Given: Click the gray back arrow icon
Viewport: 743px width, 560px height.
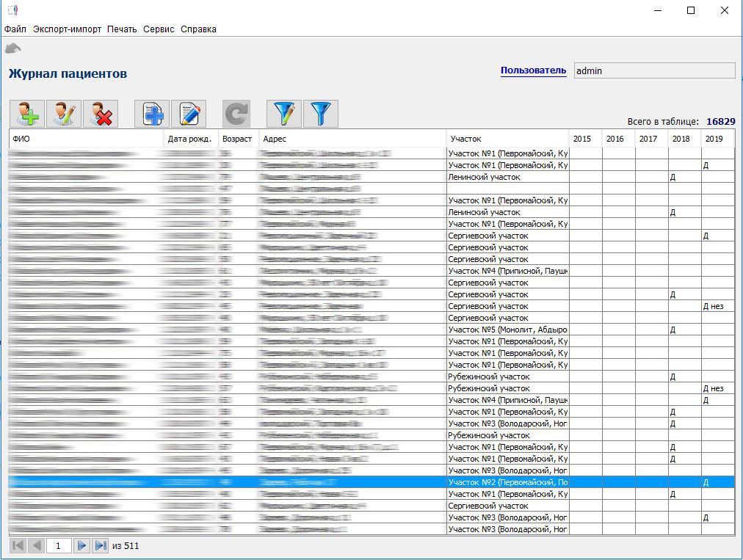Looking at the screenshot, I should tap(13, 48).
